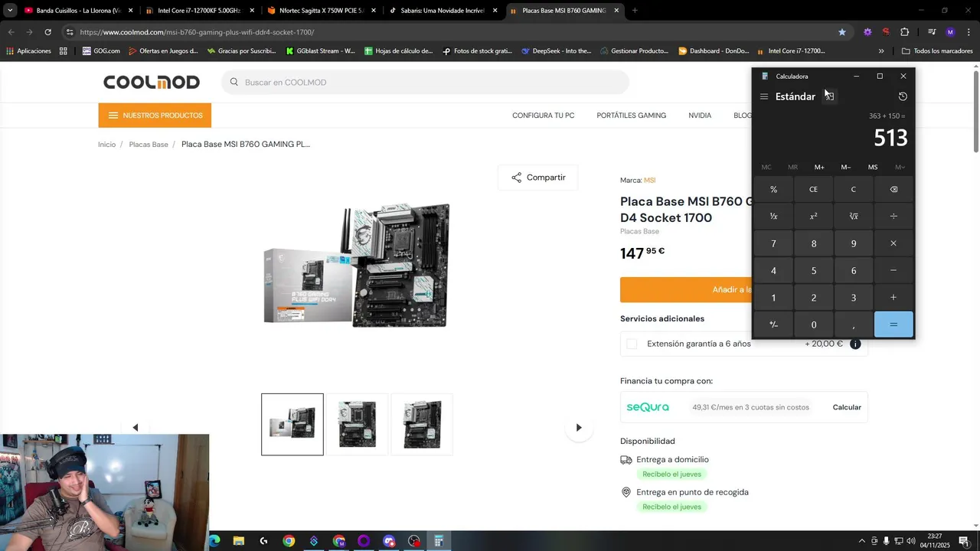The image size is (980, 551).
Task: Select the second product thumbnail
Action: click(358, 424)
